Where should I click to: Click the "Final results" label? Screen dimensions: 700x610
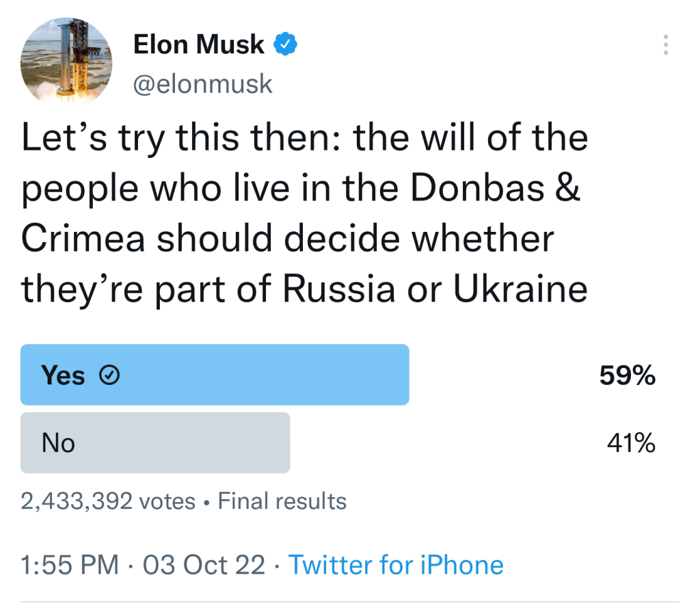click(x=282, y=501)
